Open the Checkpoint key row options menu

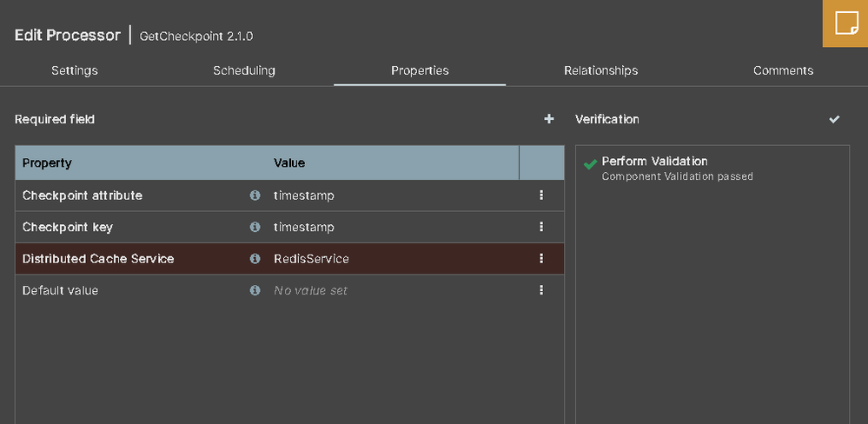(x=541, y=227)
